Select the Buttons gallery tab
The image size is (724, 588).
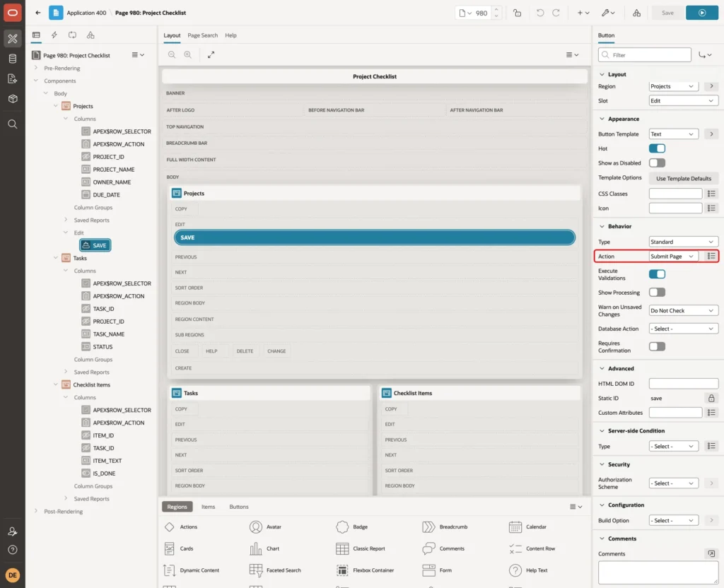pyautogui.click(x=239, y=507)
